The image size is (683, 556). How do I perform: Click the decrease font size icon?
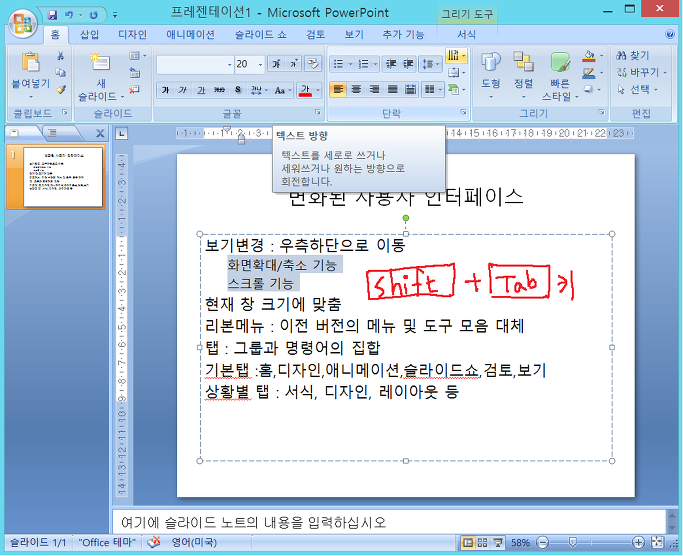click(294, 64)
